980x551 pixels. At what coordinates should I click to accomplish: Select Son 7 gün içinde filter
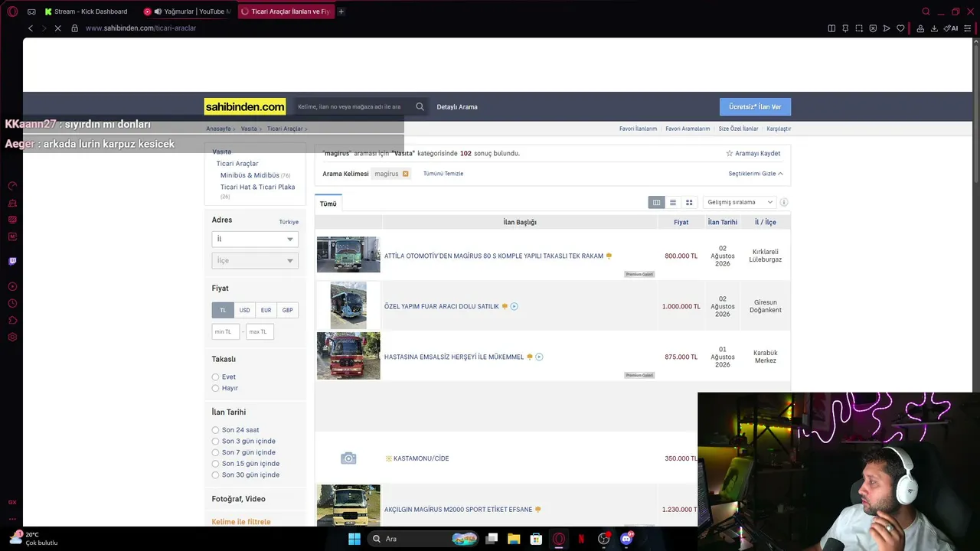pos(215,452)
